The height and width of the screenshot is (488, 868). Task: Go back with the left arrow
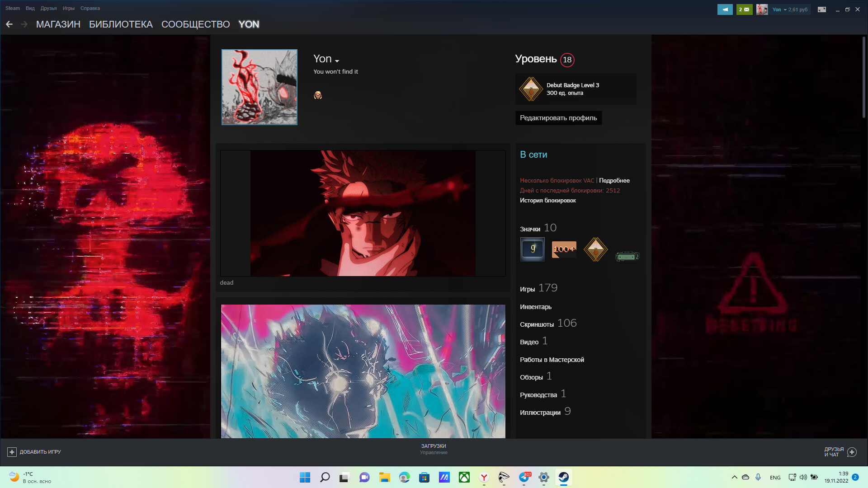(9, 24)
